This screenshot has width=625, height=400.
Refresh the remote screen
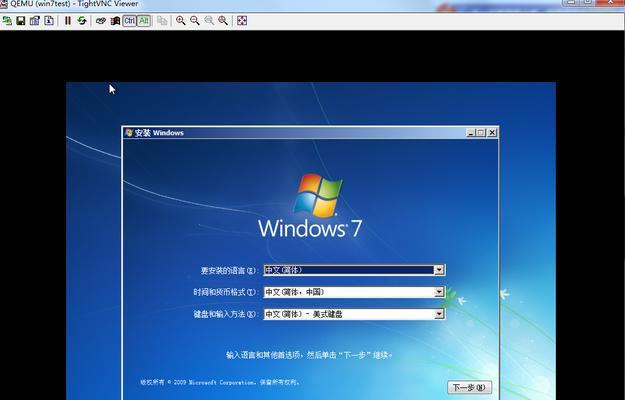(x=82, y=21)
